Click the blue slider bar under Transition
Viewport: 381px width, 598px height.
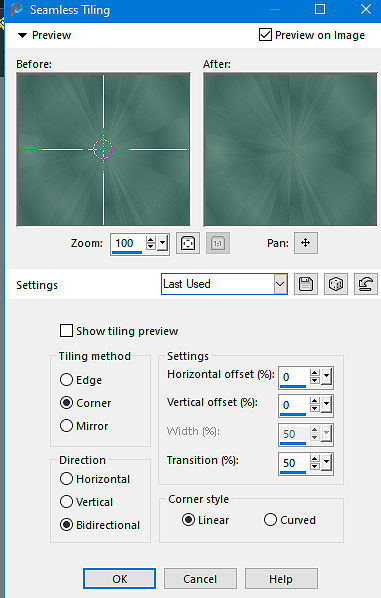click(x=293, y=473)
